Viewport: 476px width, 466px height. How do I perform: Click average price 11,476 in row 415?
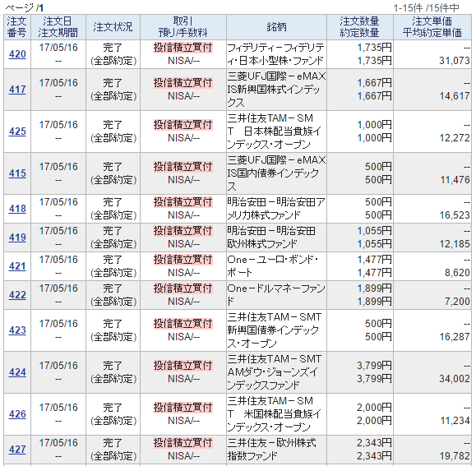point(455,180)
